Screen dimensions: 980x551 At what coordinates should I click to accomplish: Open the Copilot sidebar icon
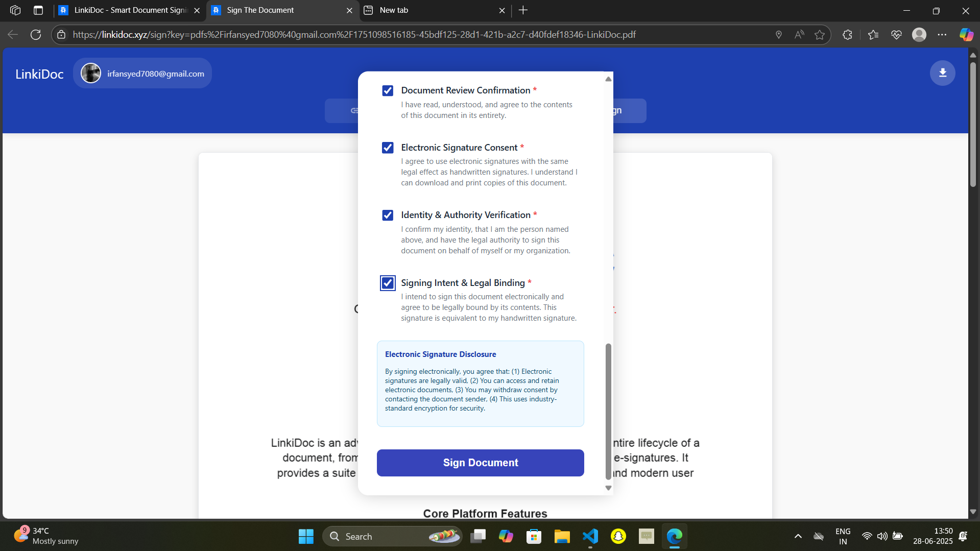(966, 35)
